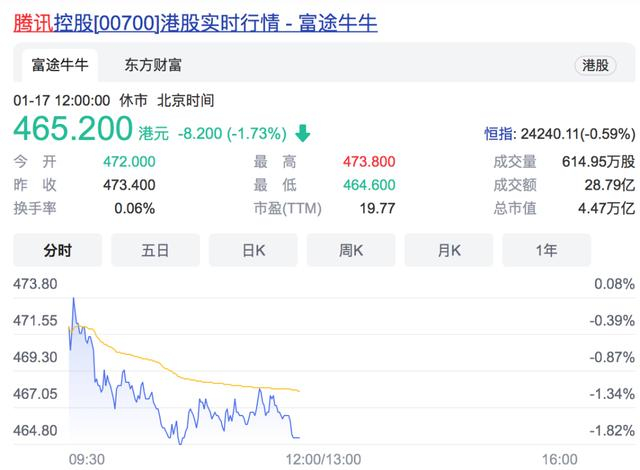Click the 473.80 price axis label
This screenshot has width=640, height=470.
coord(35,284)
